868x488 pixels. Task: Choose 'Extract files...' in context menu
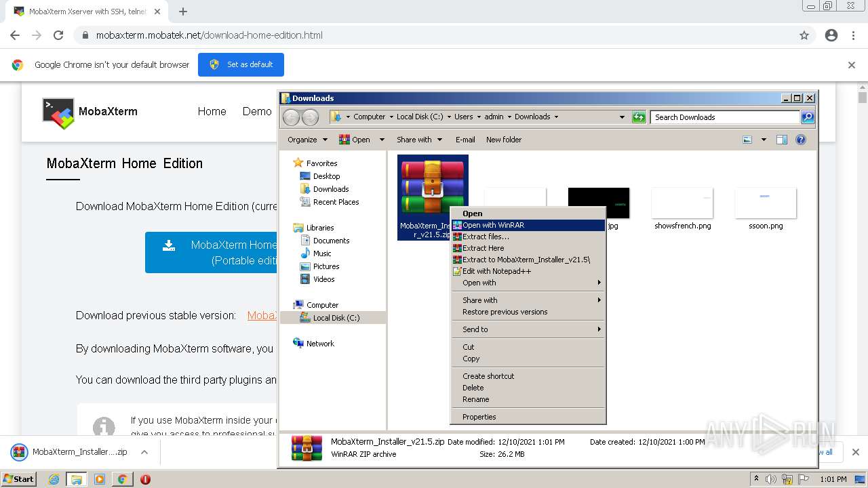(x=528, y=237)
